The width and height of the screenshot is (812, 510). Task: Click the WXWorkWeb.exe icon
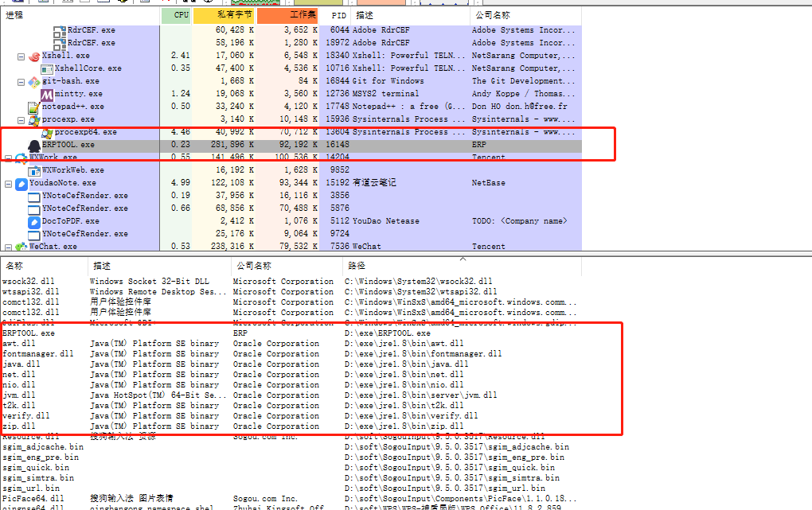click(34, 170)
